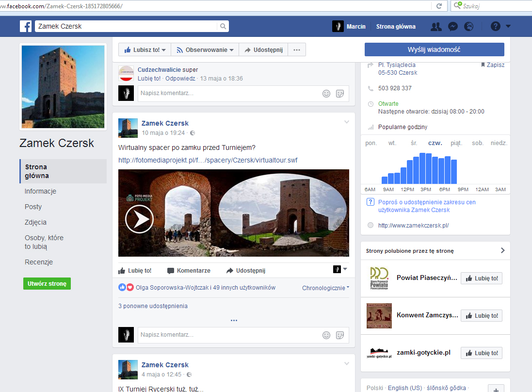Click the 'Wyślij wiadomość' button
The height and width of the screenshot is (392, 532).
(434, 49)
